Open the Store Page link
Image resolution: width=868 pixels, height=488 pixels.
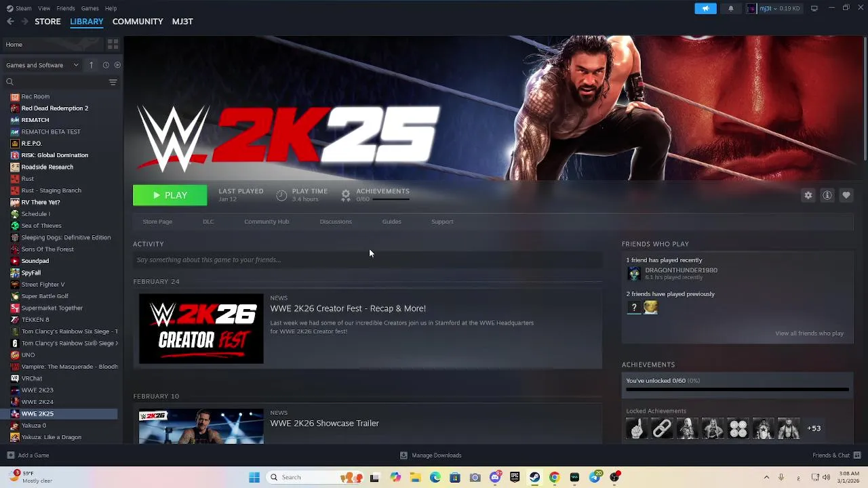[157, 222]
